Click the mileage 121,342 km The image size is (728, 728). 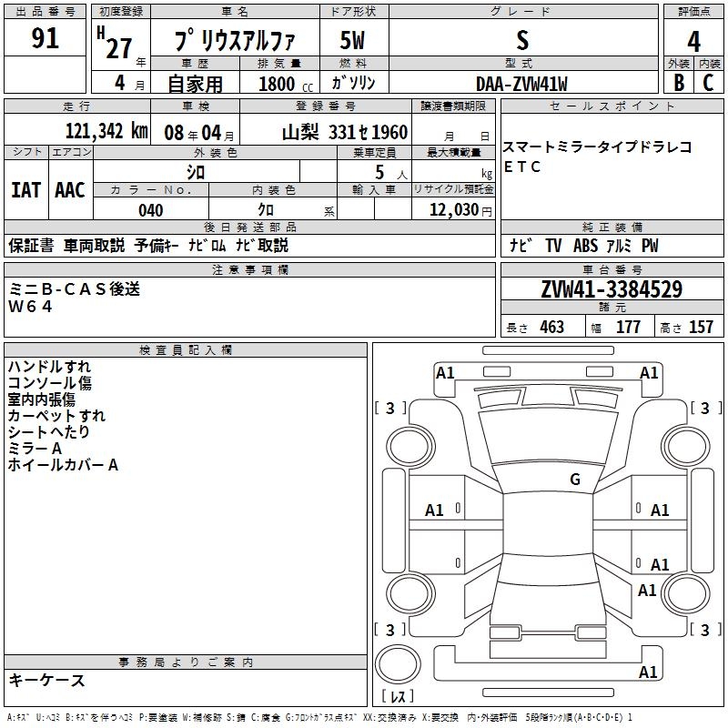pos(106,131)
